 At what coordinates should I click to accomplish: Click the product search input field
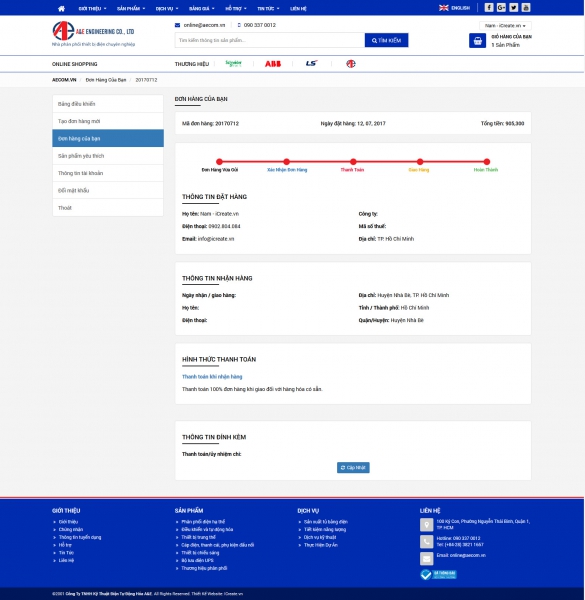(270, 40)
